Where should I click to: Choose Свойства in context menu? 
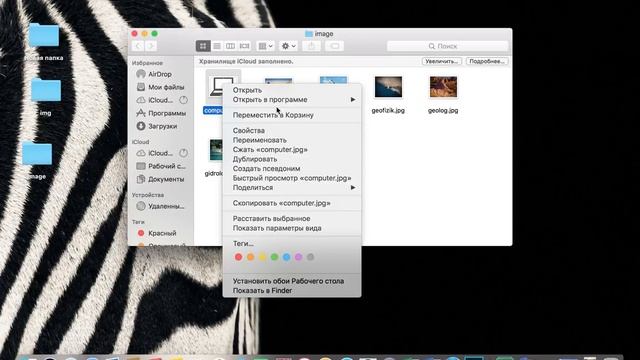point(291,131)
